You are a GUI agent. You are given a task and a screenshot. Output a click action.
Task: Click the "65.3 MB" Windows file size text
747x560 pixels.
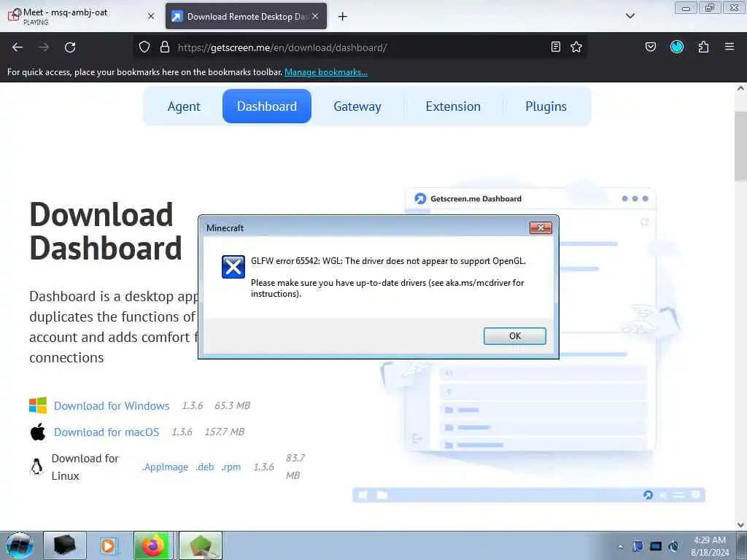click(x=232, y=405)
